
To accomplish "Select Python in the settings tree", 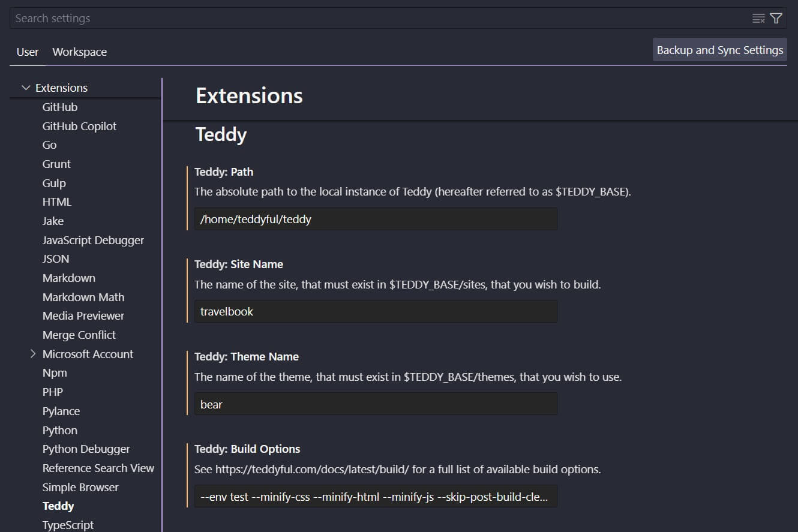I will click(60, 430).
